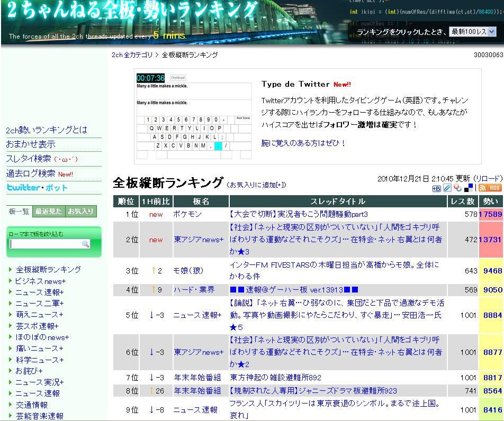Click ニュース速報 board in rank 9 row

(195, 410)
